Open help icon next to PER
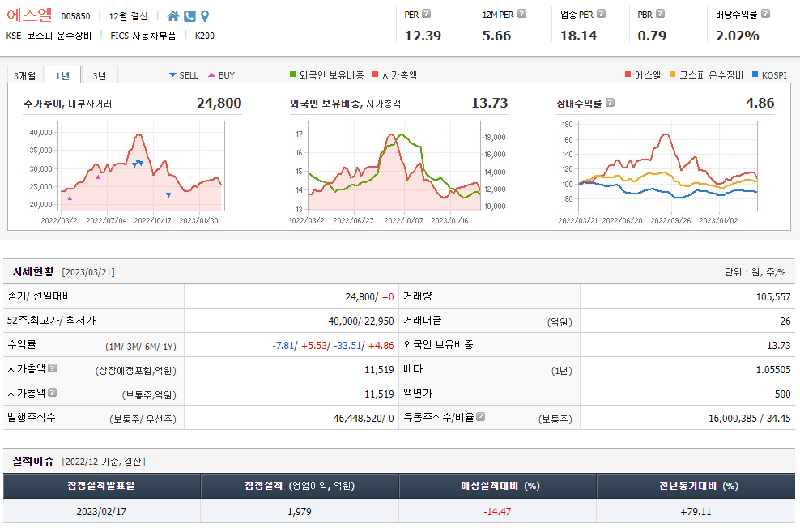 coord(427,14)
